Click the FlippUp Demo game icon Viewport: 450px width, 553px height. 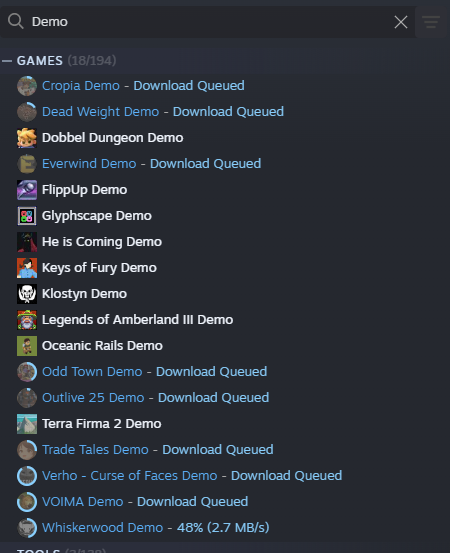(x=27, y=190)
